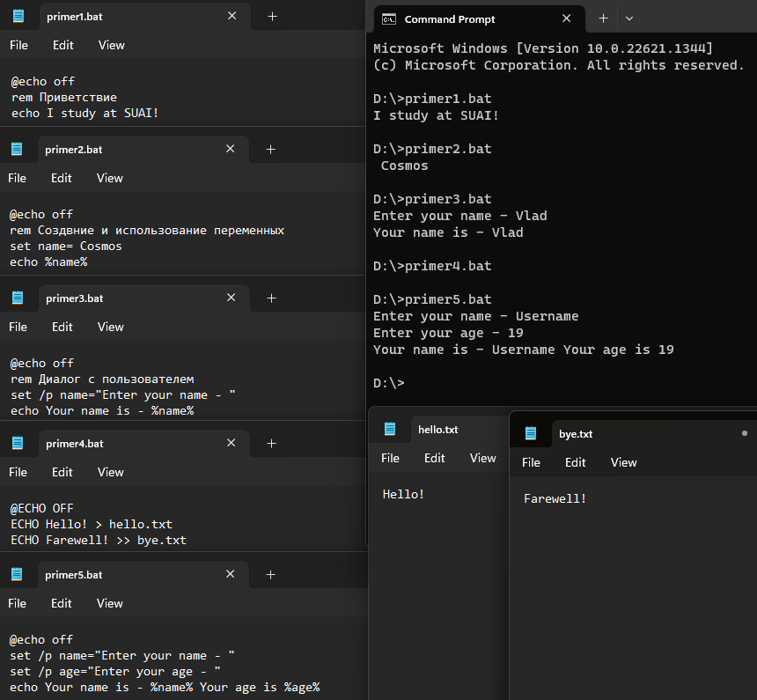Click the line 'echo Your name is - %name%' in primer3.bat
The image size is (757, 700).
coord(102,410)
